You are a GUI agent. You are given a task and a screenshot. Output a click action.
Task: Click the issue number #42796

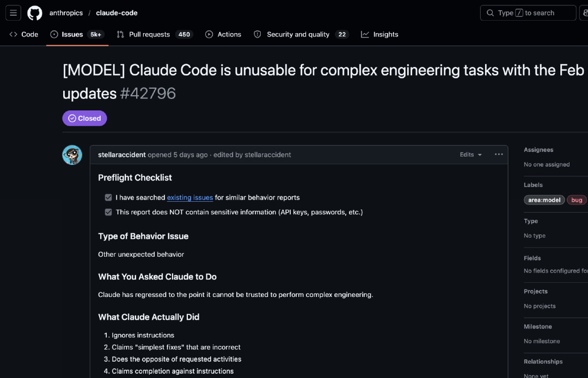pos(148,94)
